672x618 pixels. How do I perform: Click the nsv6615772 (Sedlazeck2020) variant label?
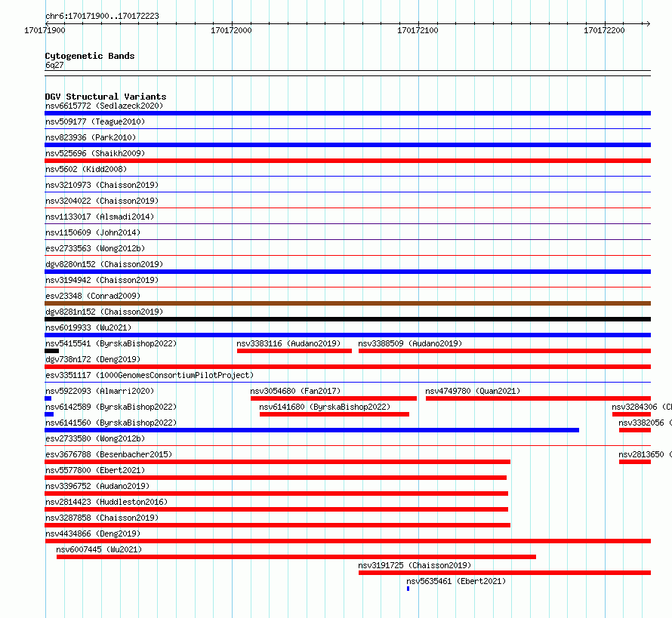pos(104,106)
